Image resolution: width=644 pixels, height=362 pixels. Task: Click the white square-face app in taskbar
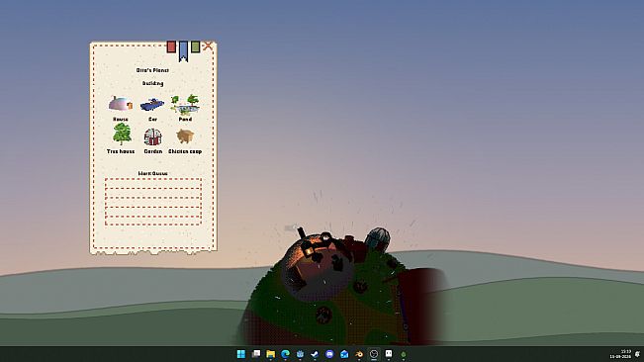click(x=389, y=353)
